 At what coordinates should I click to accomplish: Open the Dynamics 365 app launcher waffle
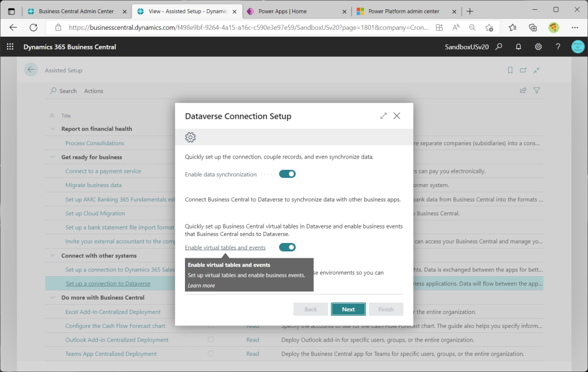(10, 46)
